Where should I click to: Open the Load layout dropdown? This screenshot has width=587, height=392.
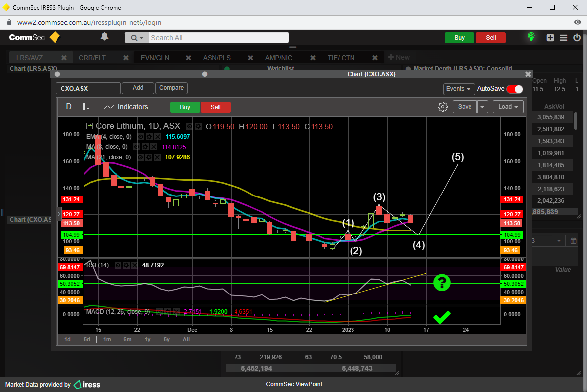click(508, 107)
